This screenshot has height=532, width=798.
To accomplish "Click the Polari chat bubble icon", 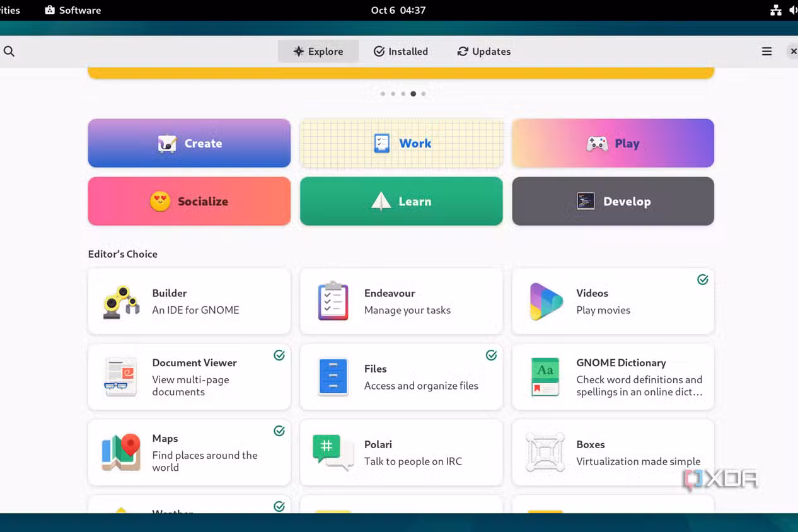I will click(x=333, y=453).
